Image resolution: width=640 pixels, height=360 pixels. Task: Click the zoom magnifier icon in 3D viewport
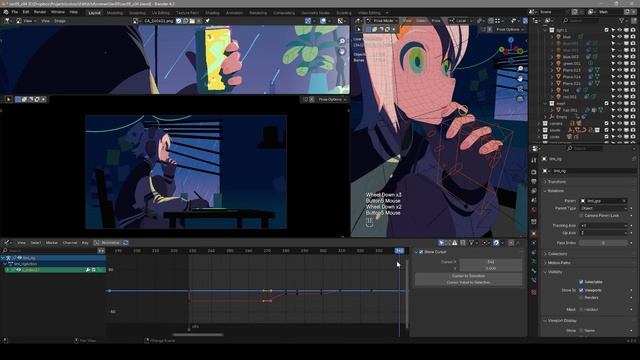pyautogui.click(x=520, y=69)
